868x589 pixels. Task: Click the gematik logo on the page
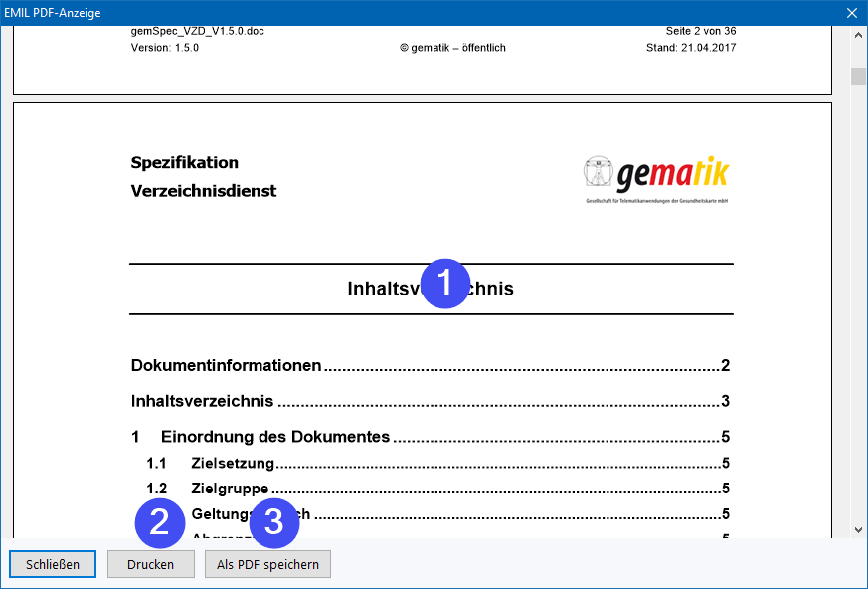point(656,179)
